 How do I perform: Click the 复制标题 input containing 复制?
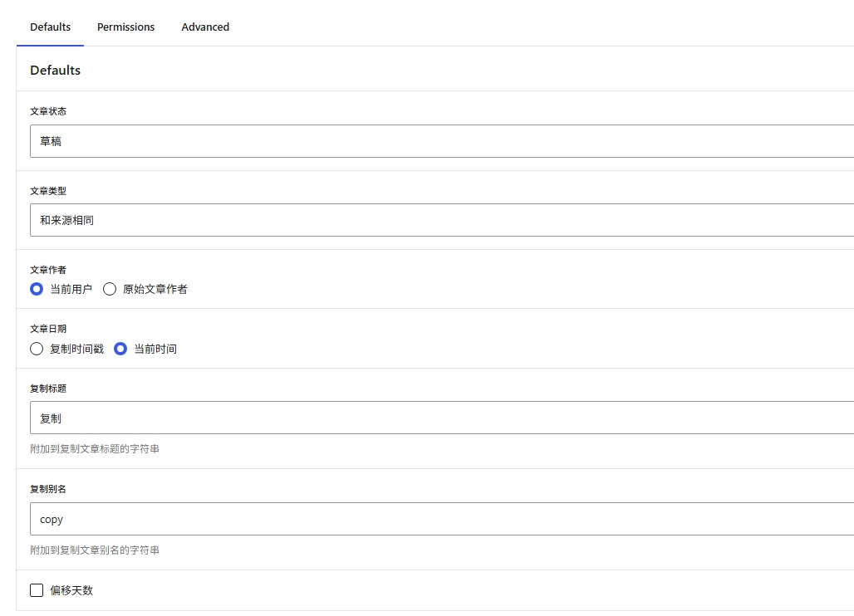click(x=442, y=418)
